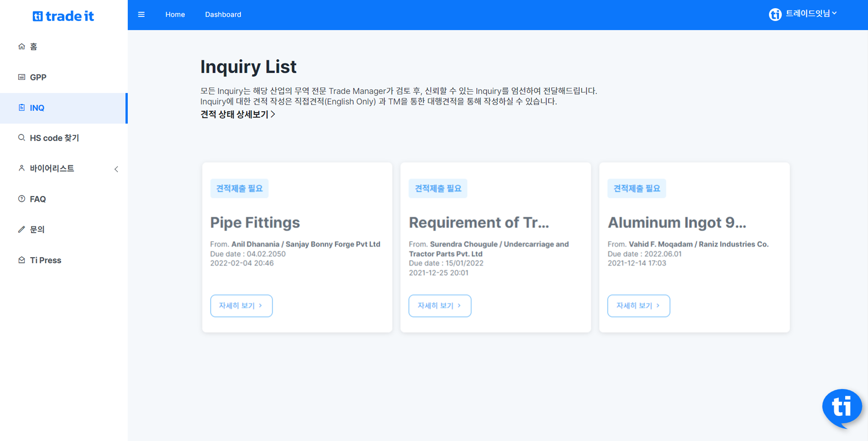The width and height of the screenshot is (868, 441).
Task: Click the HS code search magnifier icon
Action: point(21,138)
